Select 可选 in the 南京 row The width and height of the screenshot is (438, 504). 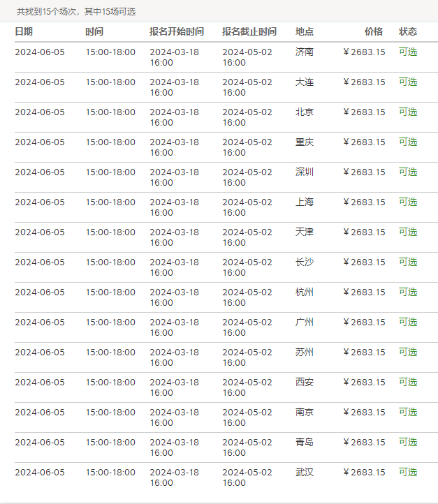point(407,412)
